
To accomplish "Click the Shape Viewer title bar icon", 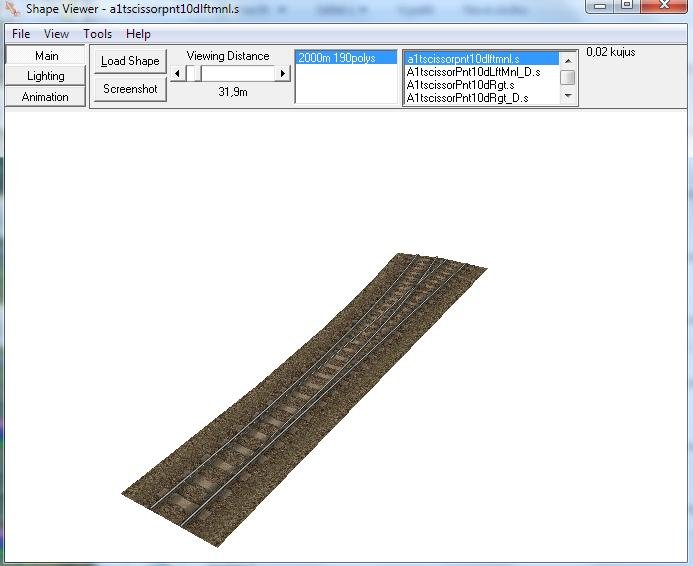I will coord(12,9).
